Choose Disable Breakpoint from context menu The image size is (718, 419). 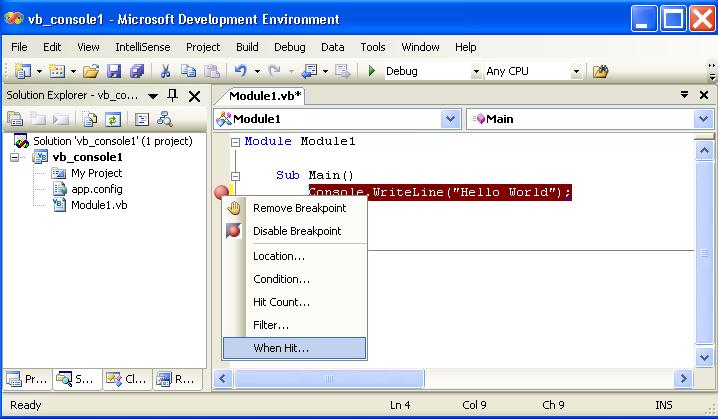coord(294,231)
